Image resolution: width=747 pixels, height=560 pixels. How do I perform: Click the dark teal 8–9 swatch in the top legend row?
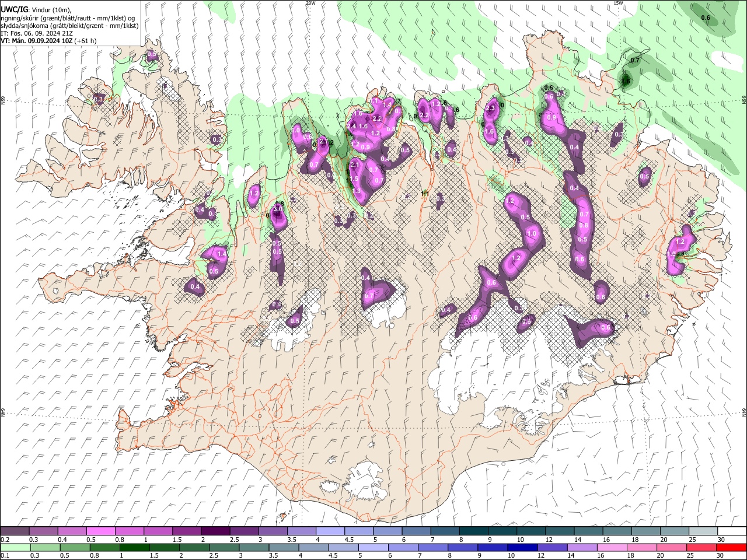pos(474,531)
